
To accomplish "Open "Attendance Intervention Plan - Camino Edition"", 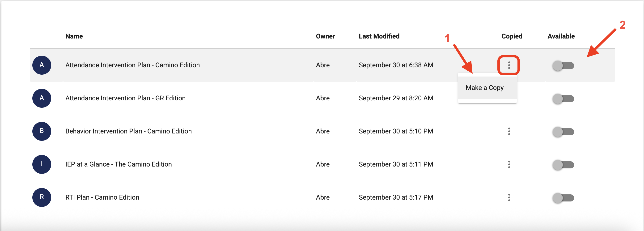I will pos(132,65).
